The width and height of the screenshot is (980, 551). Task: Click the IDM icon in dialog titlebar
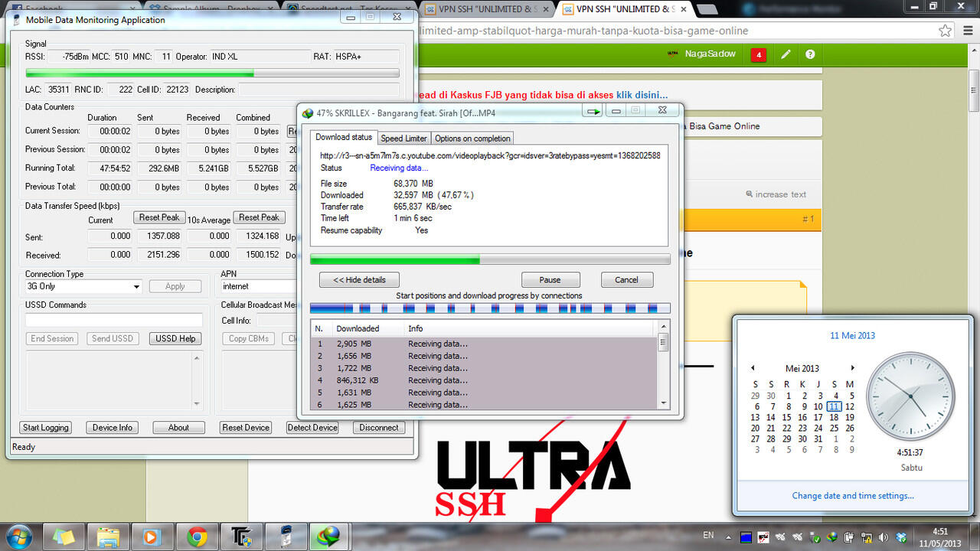click(308, 112)
